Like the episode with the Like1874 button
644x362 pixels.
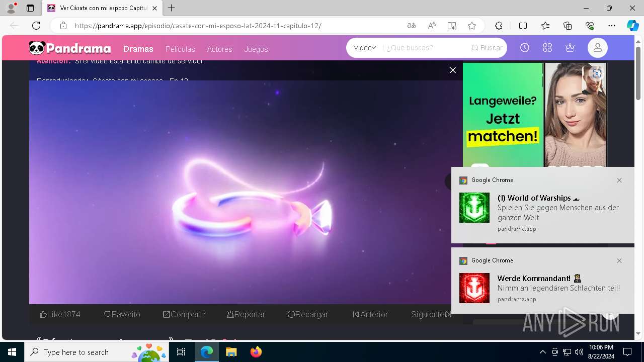point(60,314)
